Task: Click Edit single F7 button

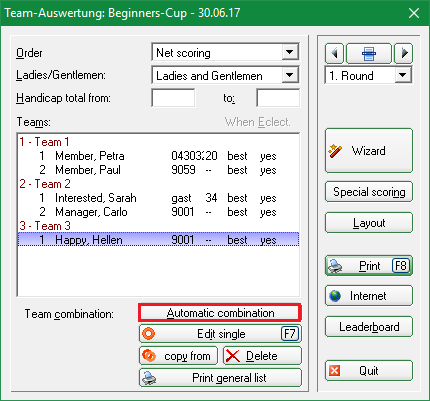Action: pos(220,334)
